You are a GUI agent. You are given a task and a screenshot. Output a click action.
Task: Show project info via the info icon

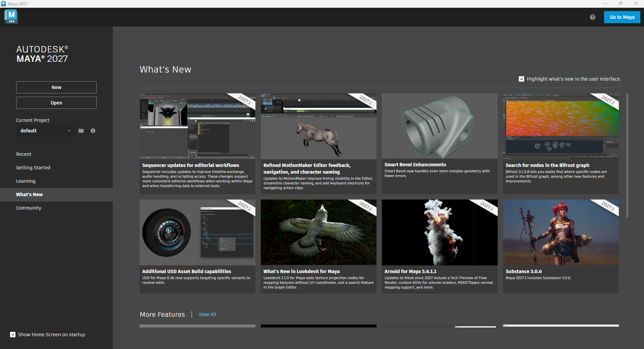click(93, 131)
